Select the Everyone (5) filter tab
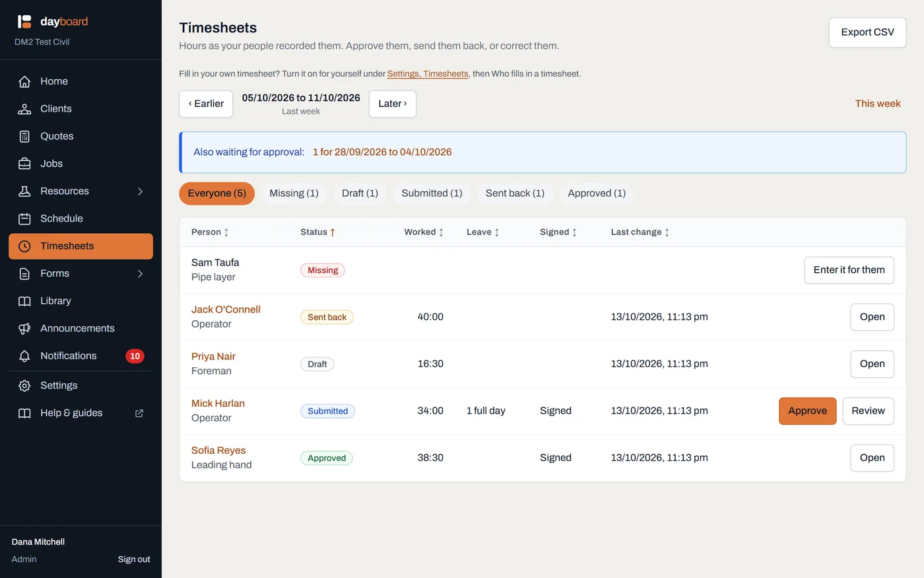This screenshot has width=924, height=578. click(x=217, y=194)
